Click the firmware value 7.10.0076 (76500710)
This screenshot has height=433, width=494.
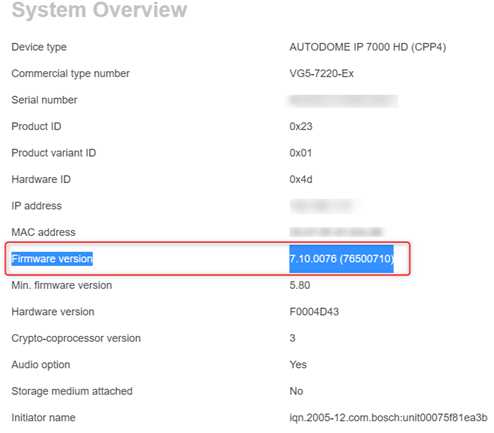[341, 259]
